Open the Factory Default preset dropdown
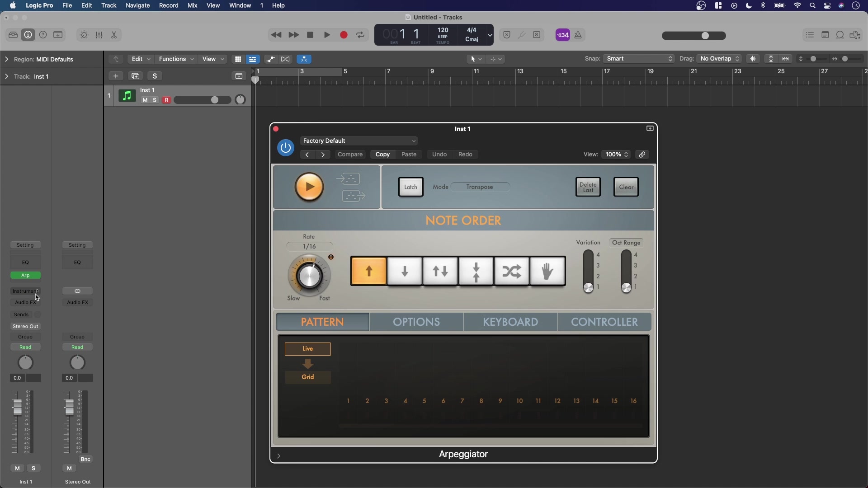 pos(359,141)
